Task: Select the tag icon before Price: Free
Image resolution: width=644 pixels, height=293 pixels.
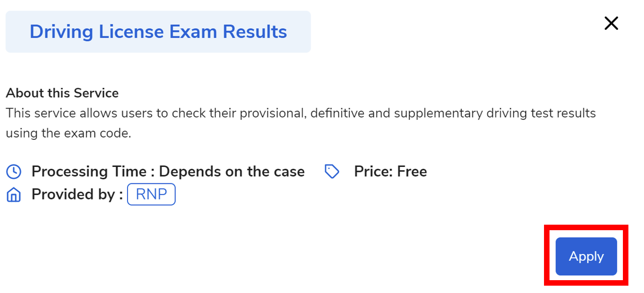Action: click(332, 171)
